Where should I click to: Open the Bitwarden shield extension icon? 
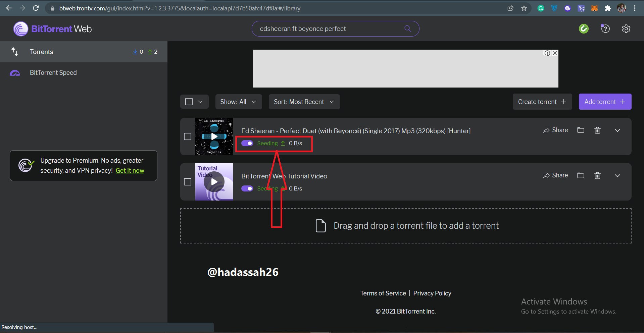pos(554,8)
